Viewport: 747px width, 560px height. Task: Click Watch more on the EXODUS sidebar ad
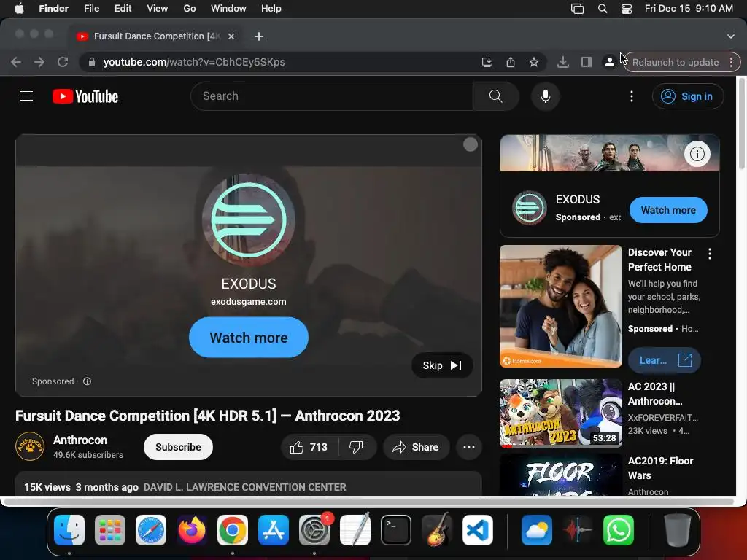click(x=668, y=210)
